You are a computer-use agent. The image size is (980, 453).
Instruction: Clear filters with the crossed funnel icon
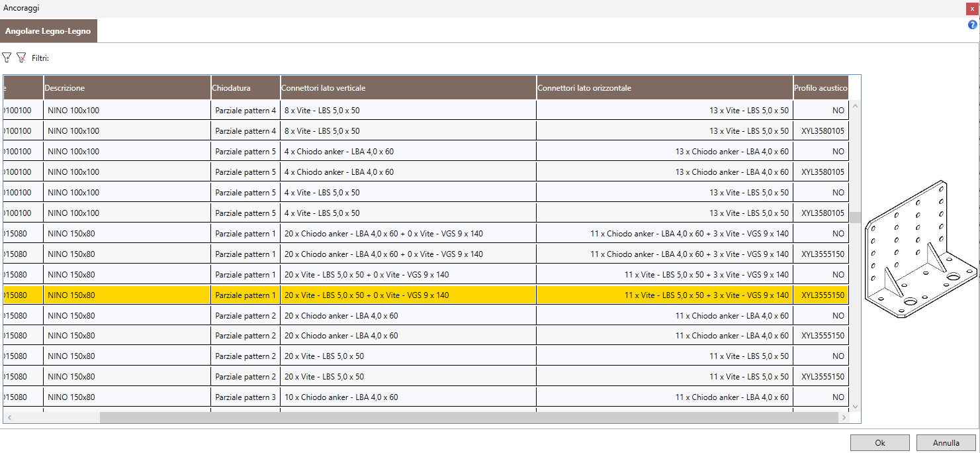(21, 58)
